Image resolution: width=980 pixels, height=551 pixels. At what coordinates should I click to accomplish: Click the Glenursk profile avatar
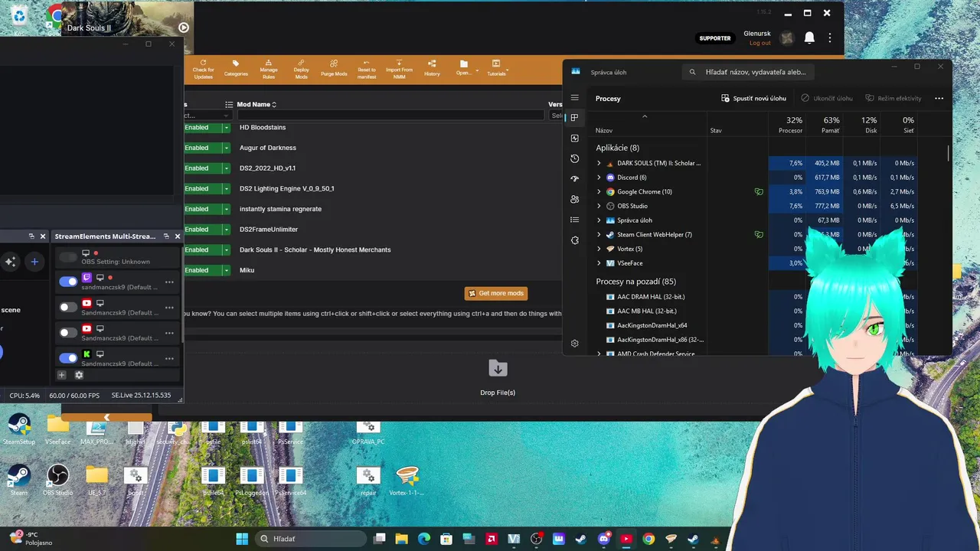(x=787, y=38)
